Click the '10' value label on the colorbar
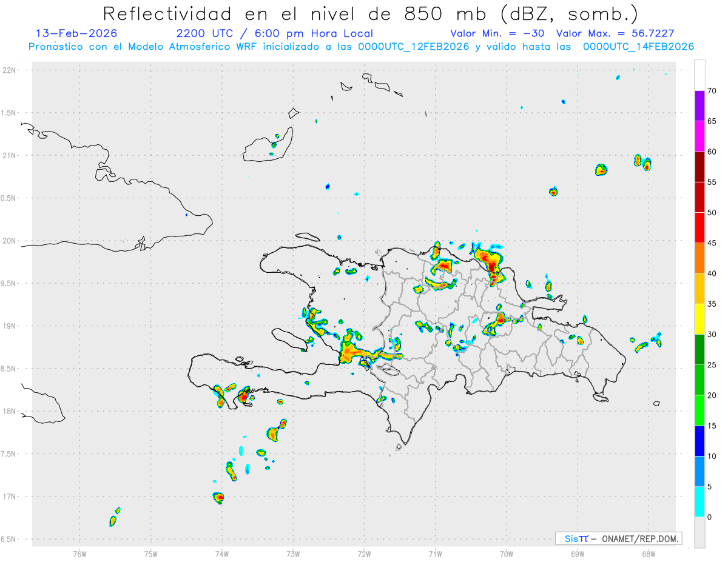Screen dimensions: 728x562 [712, 457]
